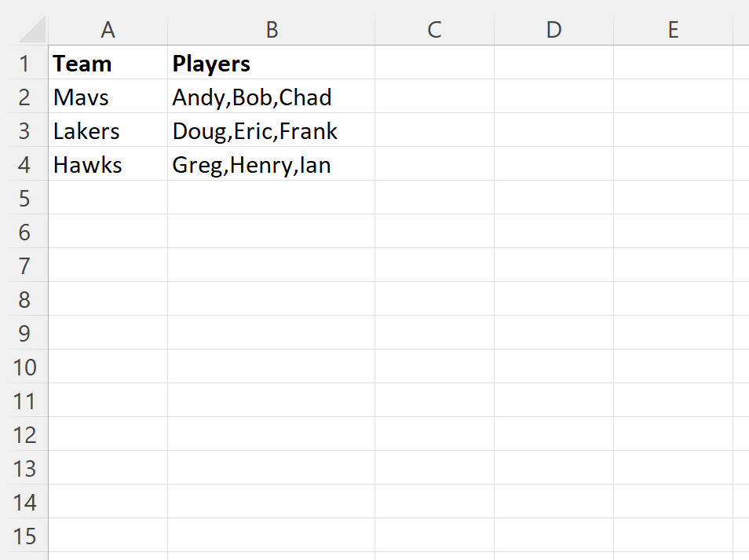
Task: Select row 15 header
Action: tap(24, 536)
